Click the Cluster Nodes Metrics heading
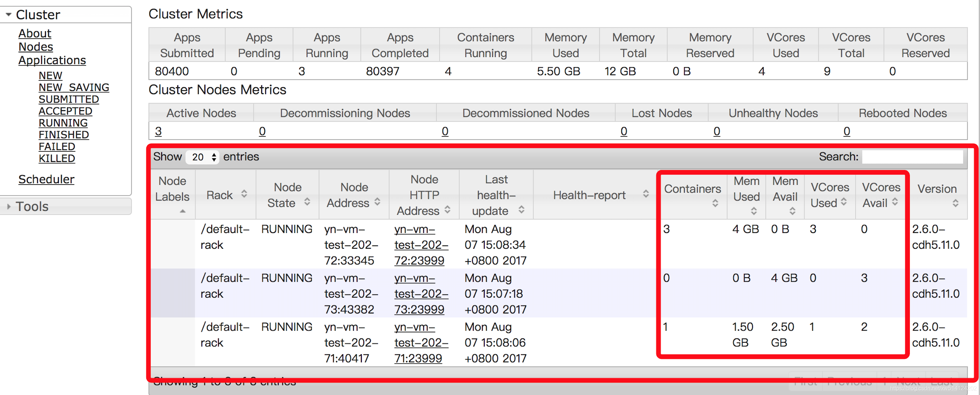Image resolution: width=980 pixels, height=395 pixels. pos(217,90)
